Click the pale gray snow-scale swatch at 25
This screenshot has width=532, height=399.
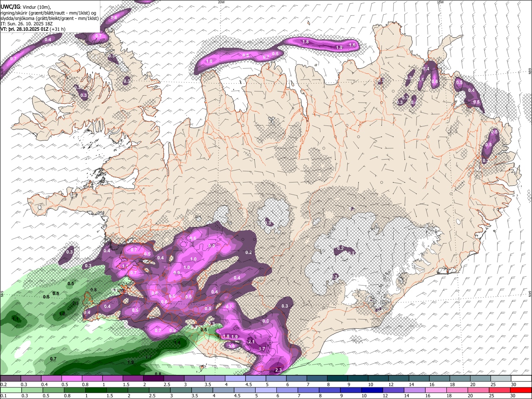point(500,378)
